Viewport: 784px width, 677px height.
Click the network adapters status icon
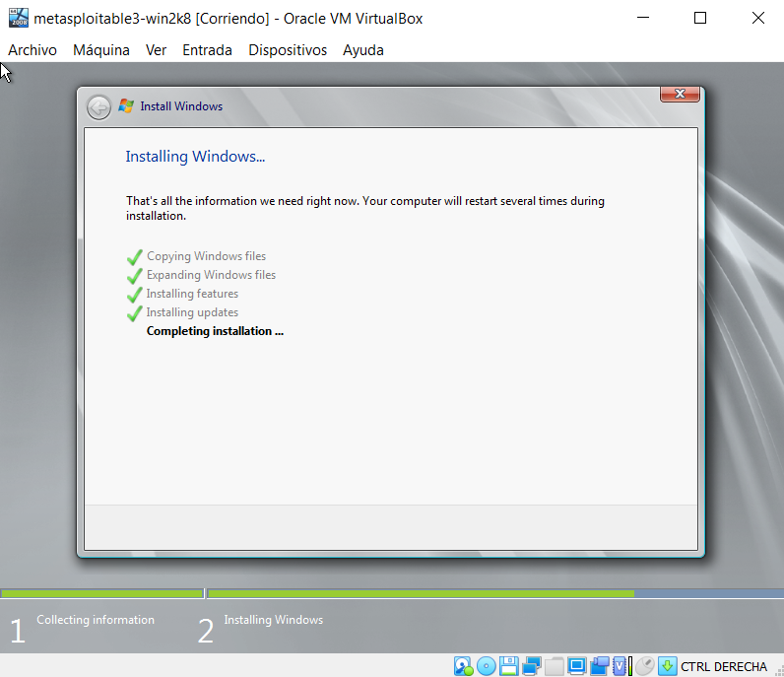(532, 666)
